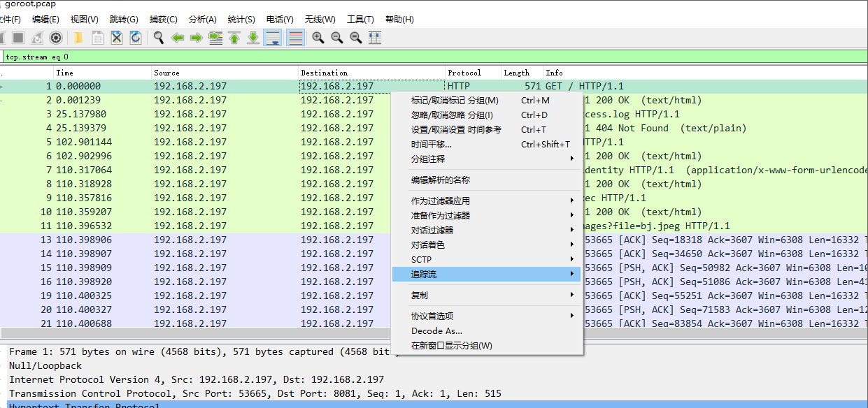Expand the 准备作为过滤器 submenu
This screenshot has height=408, width=868.
[x=488, y=215]
